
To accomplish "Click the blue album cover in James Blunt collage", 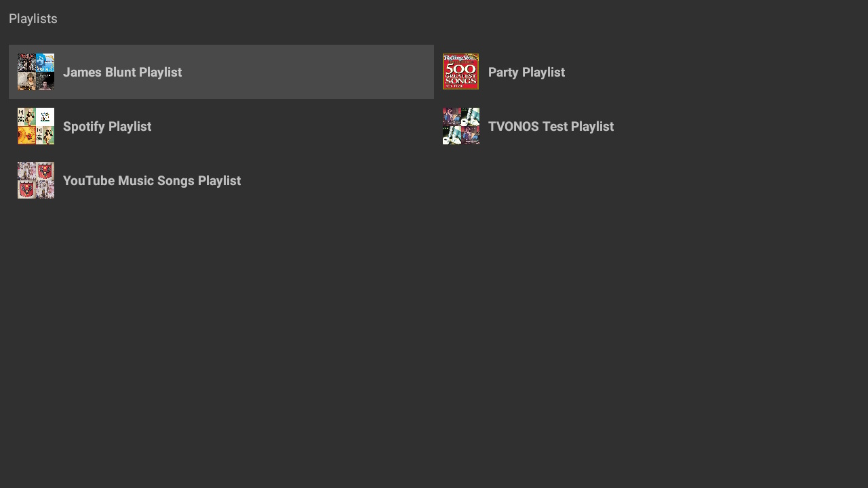I will (45, 63).
